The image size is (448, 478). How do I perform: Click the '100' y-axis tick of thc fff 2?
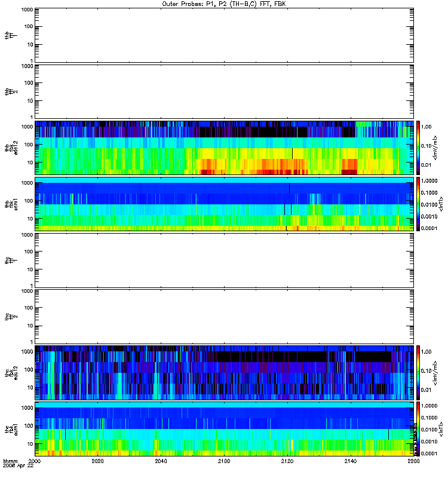(29, 308)
